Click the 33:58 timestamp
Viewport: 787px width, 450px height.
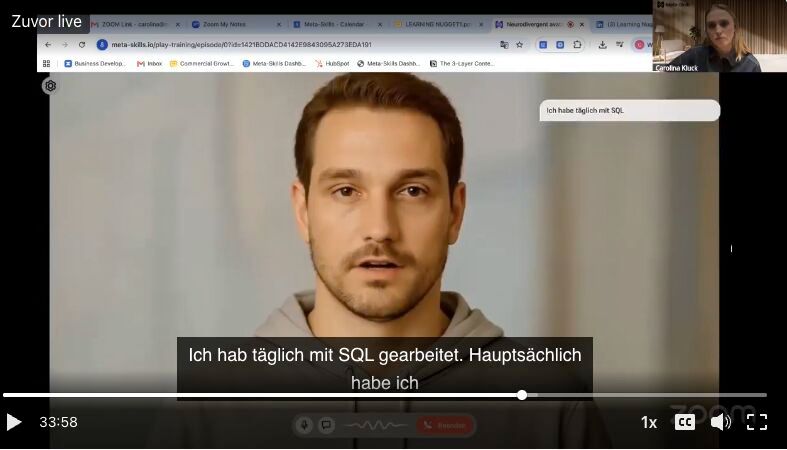tap(59, 422)
